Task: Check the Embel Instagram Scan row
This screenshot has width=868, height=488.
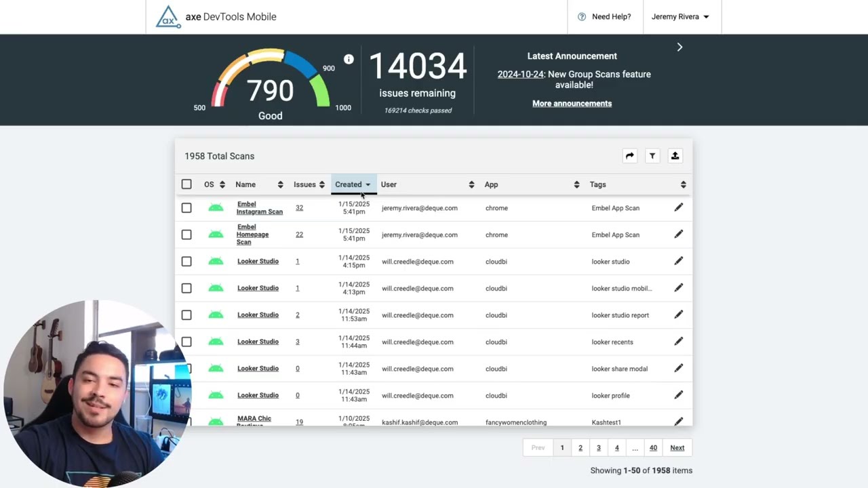Action: pyautogui.click(x=186, y=208)
